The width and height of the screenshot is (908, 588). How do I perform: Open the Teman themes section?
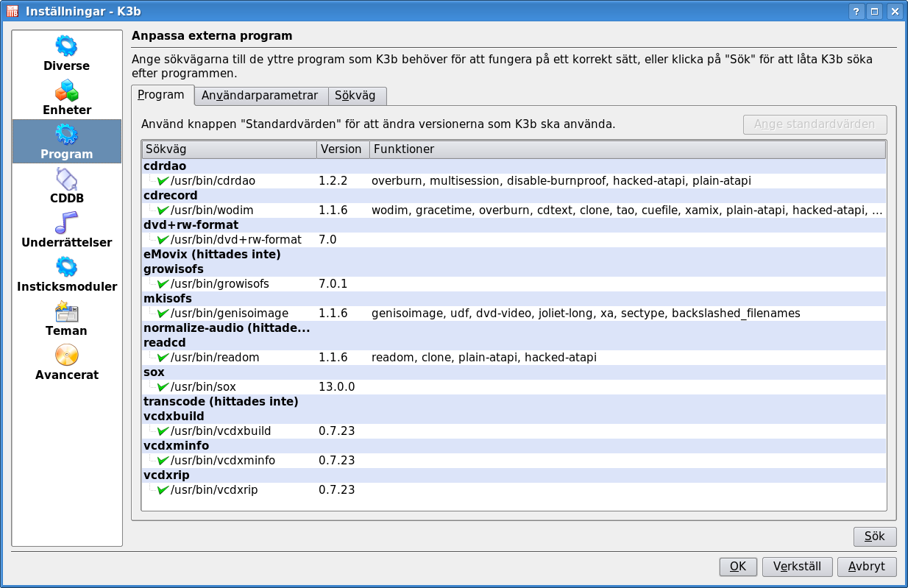point(66,318)
